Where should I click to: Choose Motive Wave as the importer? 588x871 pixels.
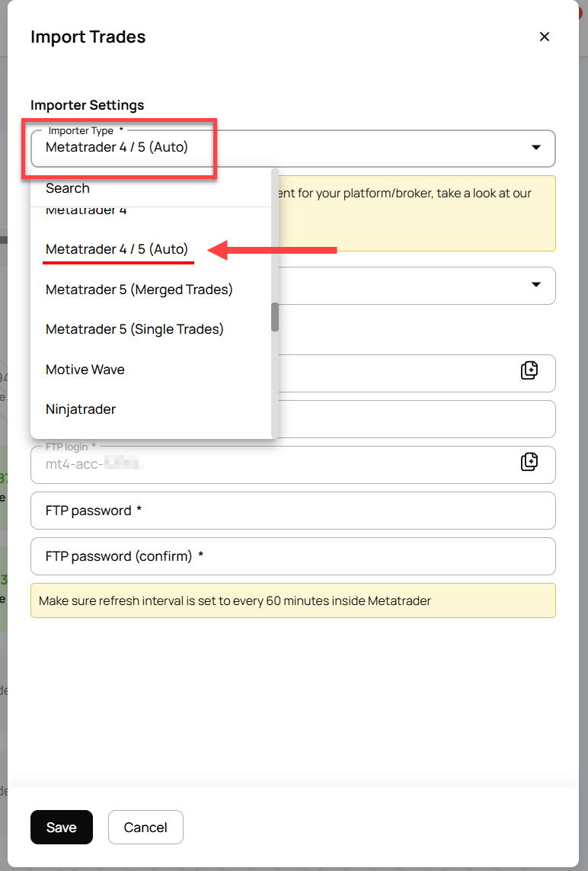tap(85, 369)
